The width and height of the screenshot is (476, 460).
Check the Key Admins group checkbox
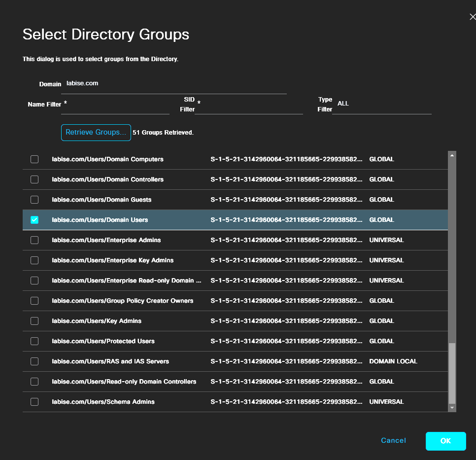coord(34,320)
